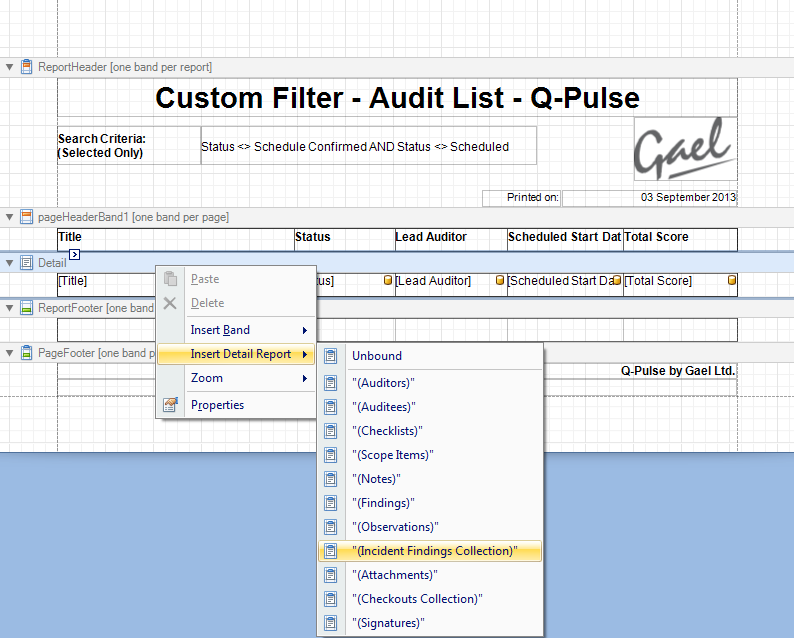Choose Paste in the context menu
The width and height of the screenshot is (794, 638).
tap(236, 279)
